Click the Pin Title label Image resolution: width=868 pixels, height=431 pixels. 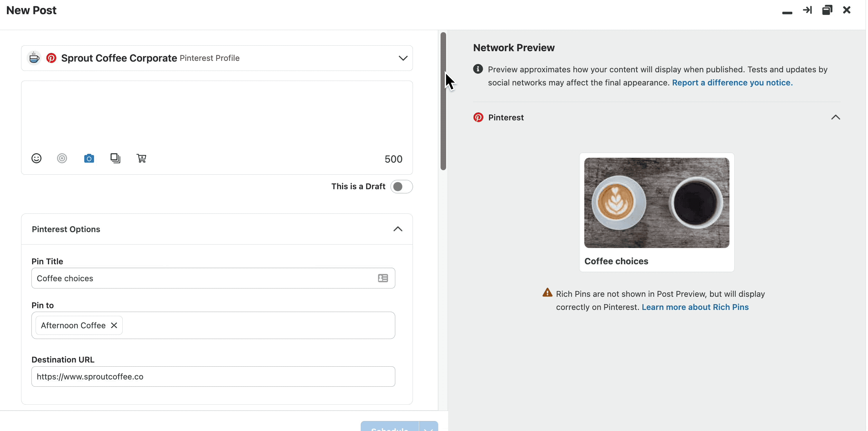point(47,262)
